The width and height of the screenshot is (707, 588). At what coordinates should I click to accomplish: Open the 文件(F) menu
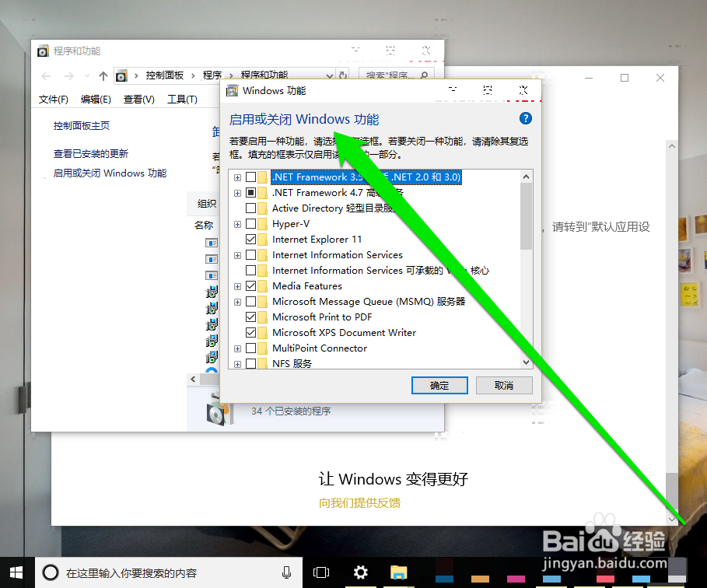[x=53, y=99]
